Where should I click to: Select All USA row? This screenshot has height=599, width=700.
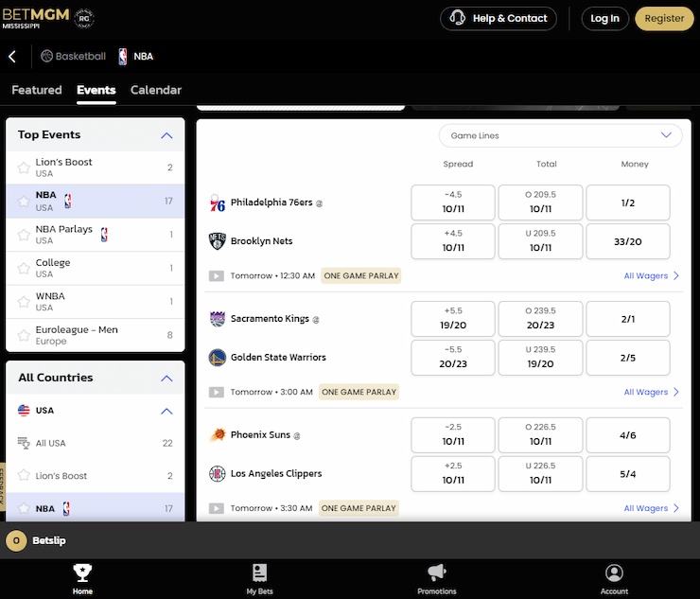(x=96, y=443)
